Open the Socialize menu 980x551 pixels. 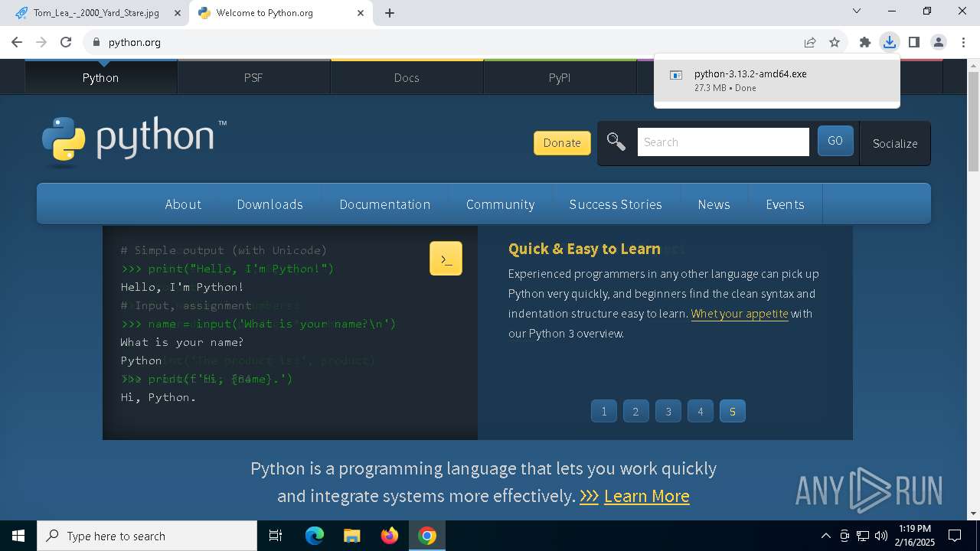[895, 143]
